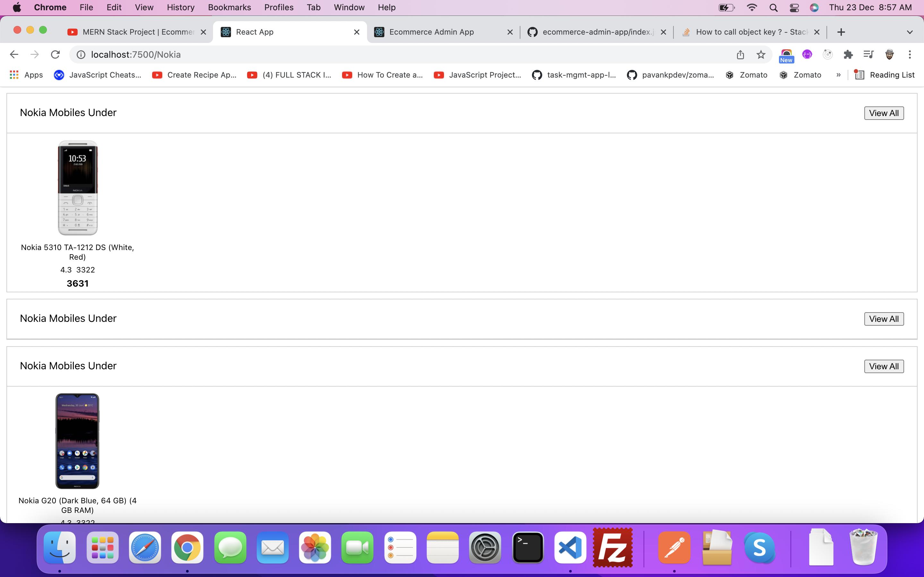Switch to MERN Stack Project YouTube tab
Screen dimensions: 924x577
tap(138, 32)
